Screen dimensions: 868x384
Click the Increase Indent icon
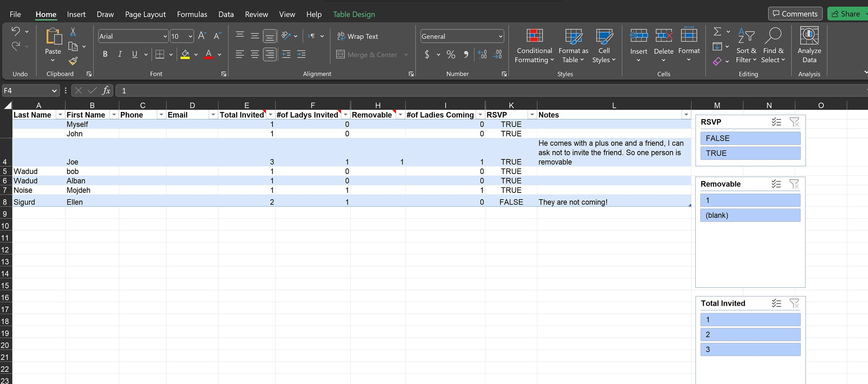(x=301, y=54)
